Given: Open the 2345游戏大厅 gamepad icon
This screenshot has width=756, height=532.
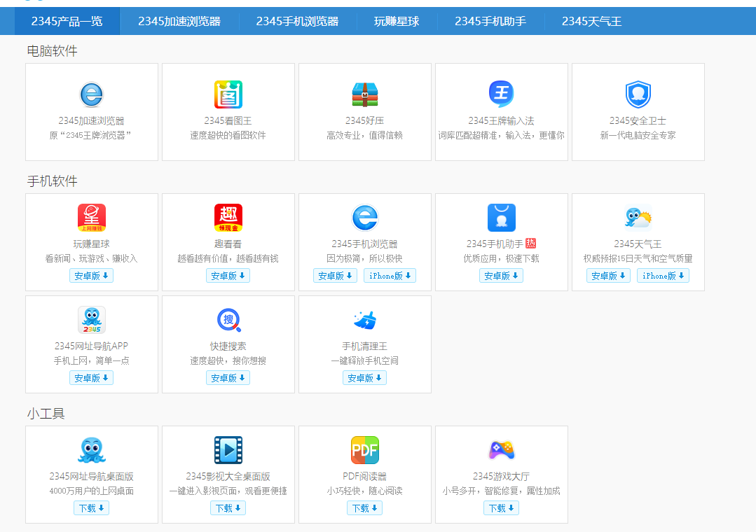Looking at the screenshot, I should [x=501, y=450].
